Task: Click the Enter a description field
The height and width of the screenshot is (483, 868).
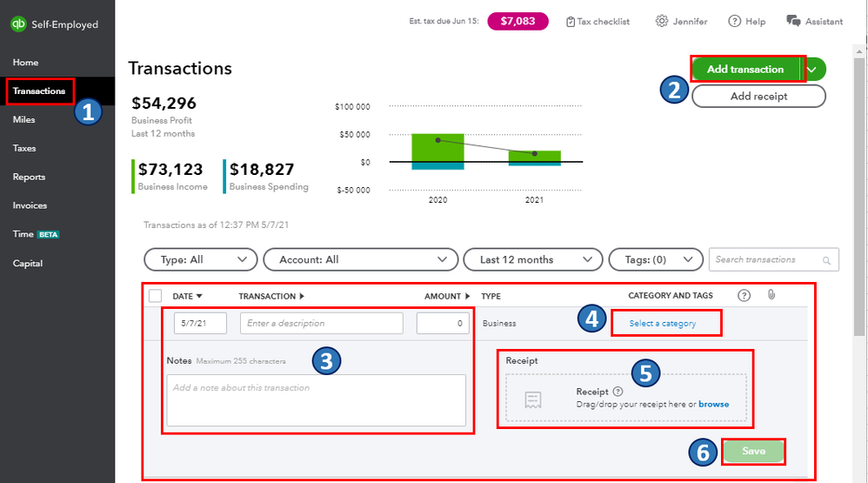Action: coord(322,324)
